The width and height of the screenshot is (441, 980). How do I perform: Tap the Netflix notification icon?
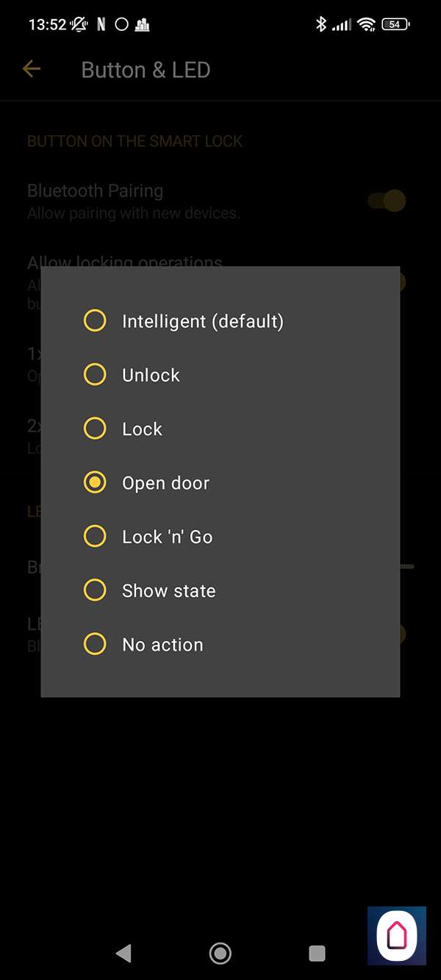click(101, 24)
